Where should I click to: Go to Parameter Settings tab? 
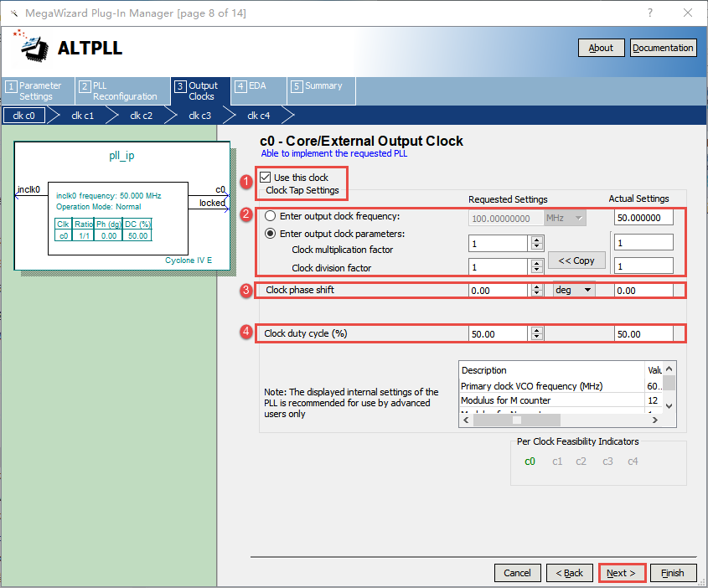click(x=38, y=91)
